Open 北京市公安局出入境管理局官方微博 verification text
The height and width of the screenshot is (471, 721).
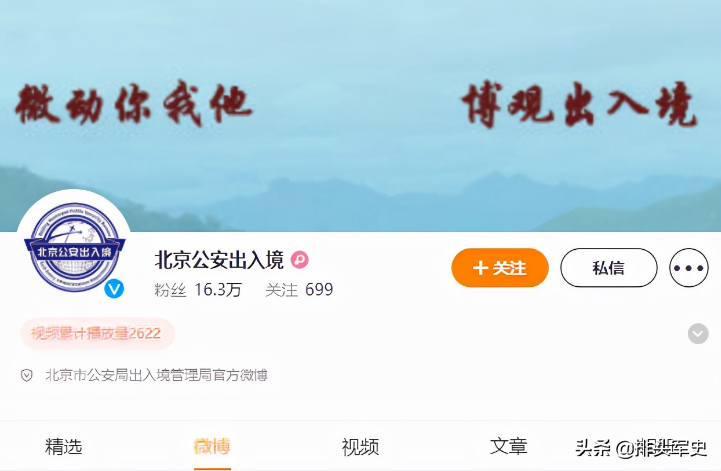pyautogui.click(x=156, y=375)
